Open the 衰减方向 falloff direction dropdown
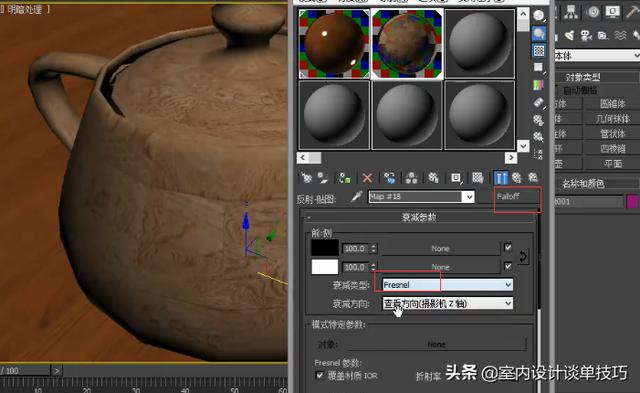Viewport: 640px width, 393px height. pos(447,303)
